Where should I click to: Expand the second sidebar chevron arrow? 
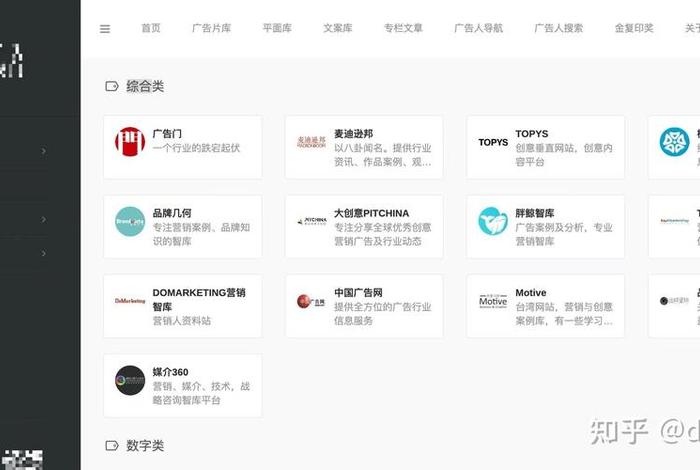[x=44, y=219]
